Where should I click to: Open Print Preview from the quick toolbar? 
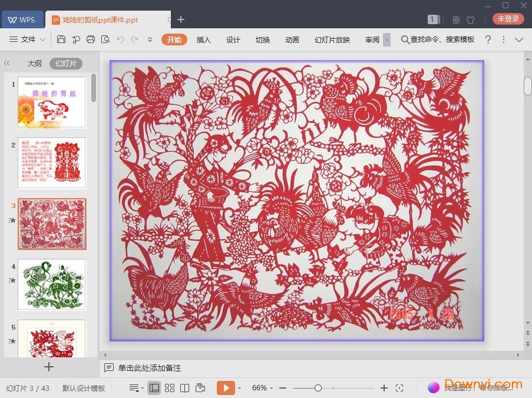pos(105,40)
